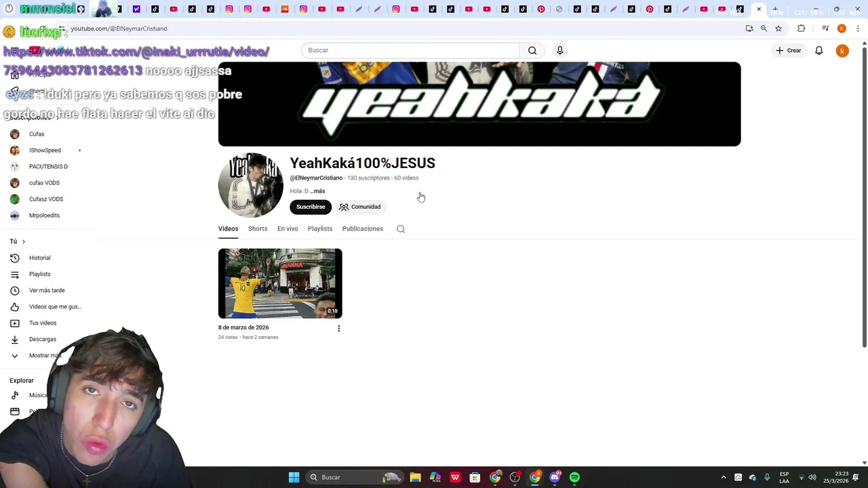Open a new browser tab
The image size is (868, 488).
coord(775,9)
